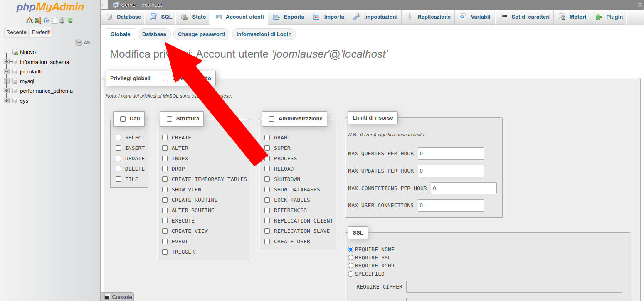
Task: Go to phpMyAdmin home icon
Action: pos(30,20)
